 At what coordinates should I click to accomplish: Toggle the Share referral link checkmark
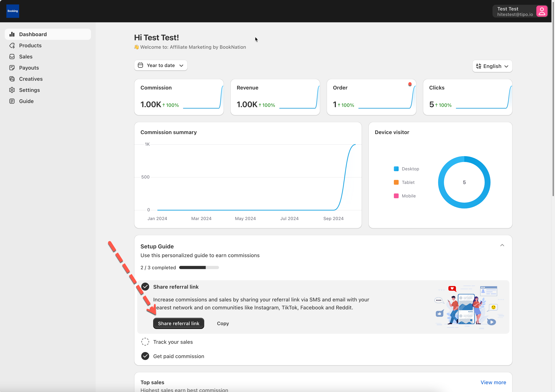[145, 287]
